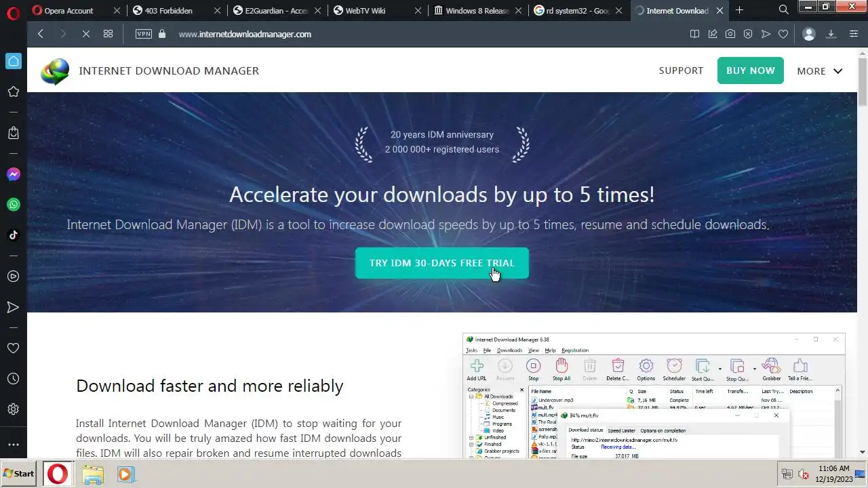The image size is (868, 488).
Task: Click the address bar URL field
Action: [245, 34]
